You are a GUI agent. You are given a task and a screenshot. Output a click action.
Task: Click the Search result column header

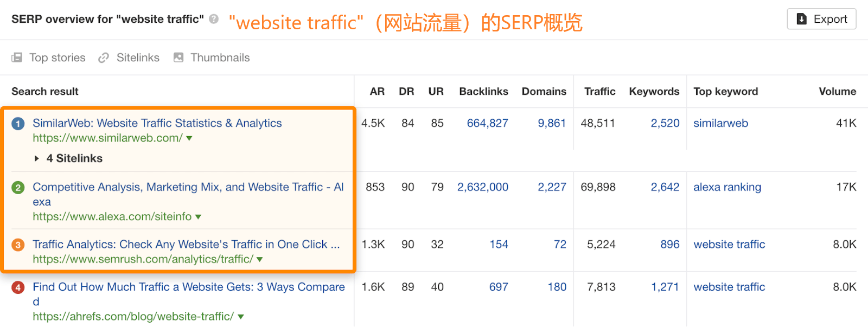pos(45,92)
